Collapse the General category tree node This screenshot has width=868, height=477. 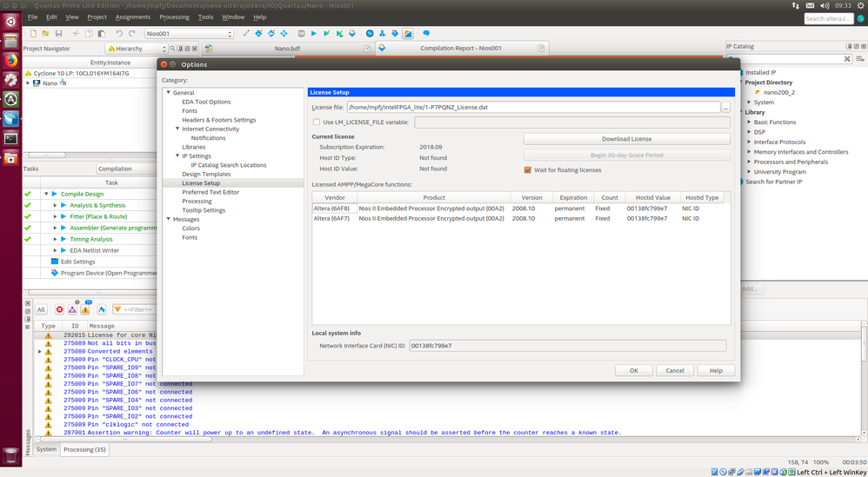click(169, 92)
